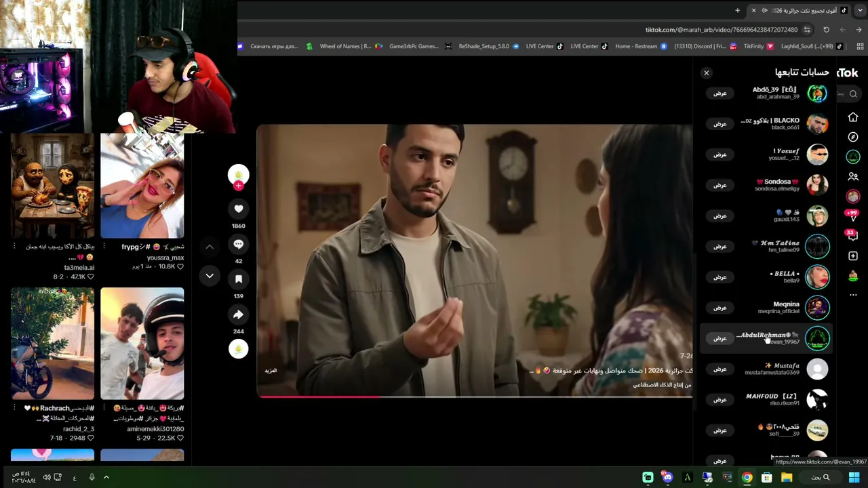
Task: Click the browser address bar URL
Action: (x=722, y=30)
